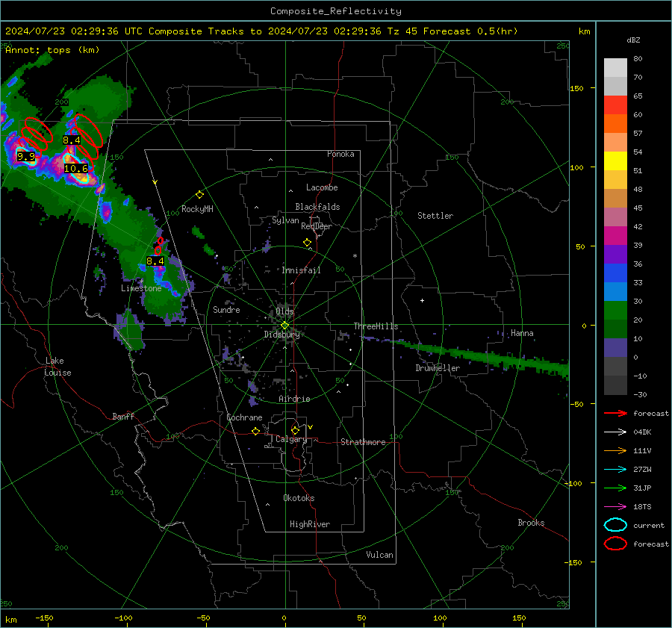Click the Innisfail town label
Image resolution: width=672 pixels, height=628 pixels.
click(x=302, y=270)
